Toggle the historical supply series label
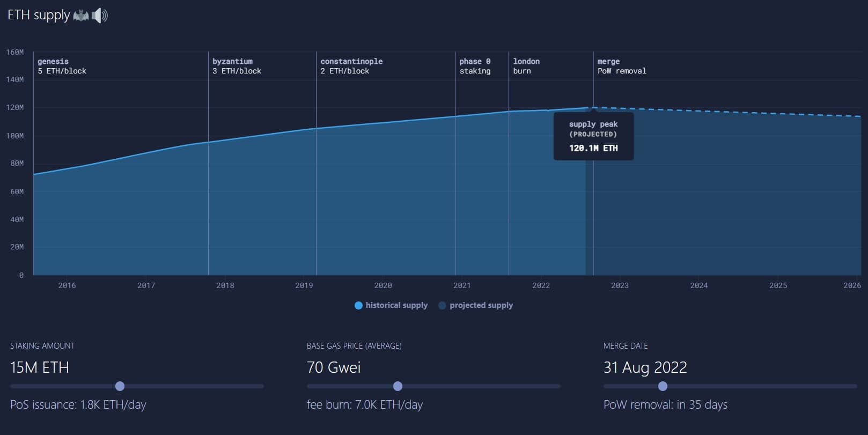The image size is (868, 435). point(396,305)
